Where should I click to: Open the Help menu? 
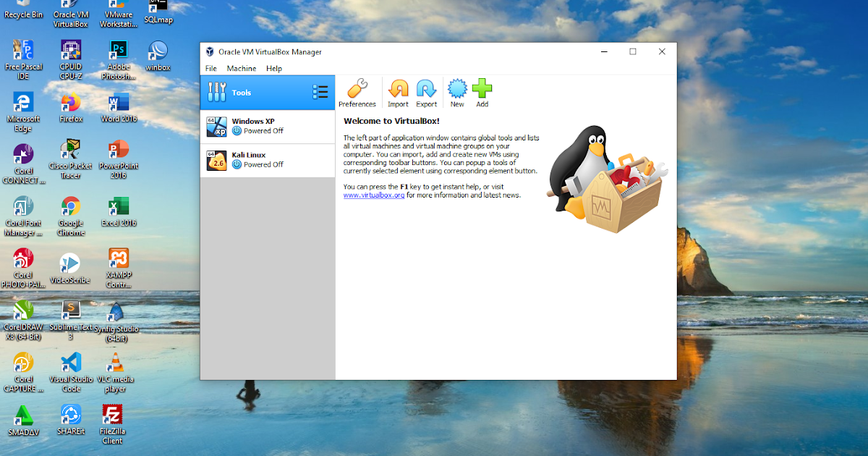pyautogui.click(x=273, y=68)
